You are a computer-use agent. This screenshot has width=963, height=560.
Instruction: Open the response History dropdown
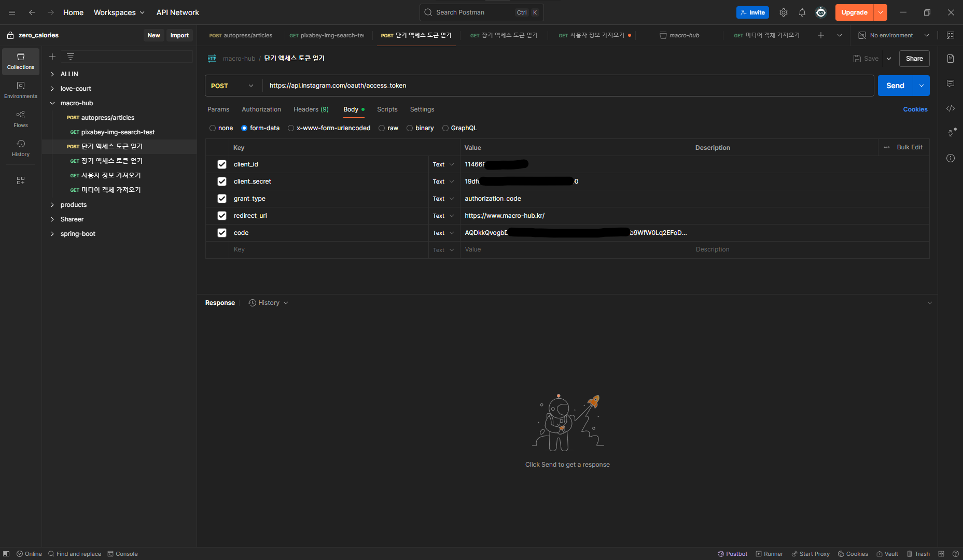[268, 303]
